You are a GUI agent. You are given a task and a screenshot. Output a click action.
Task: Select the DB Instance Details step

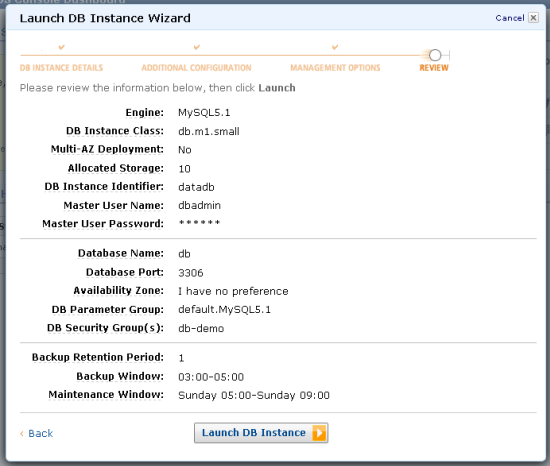coord(61,68)
